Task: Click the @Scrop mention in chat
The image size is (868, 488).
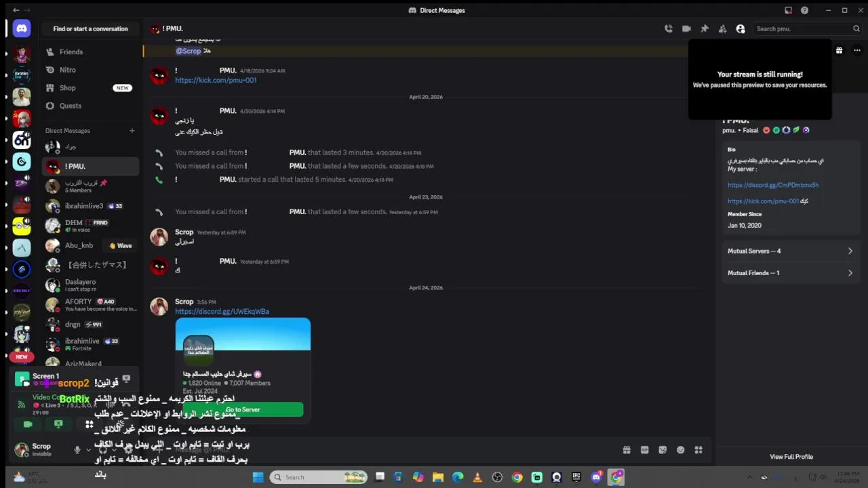Action: [x=189, y=51]
